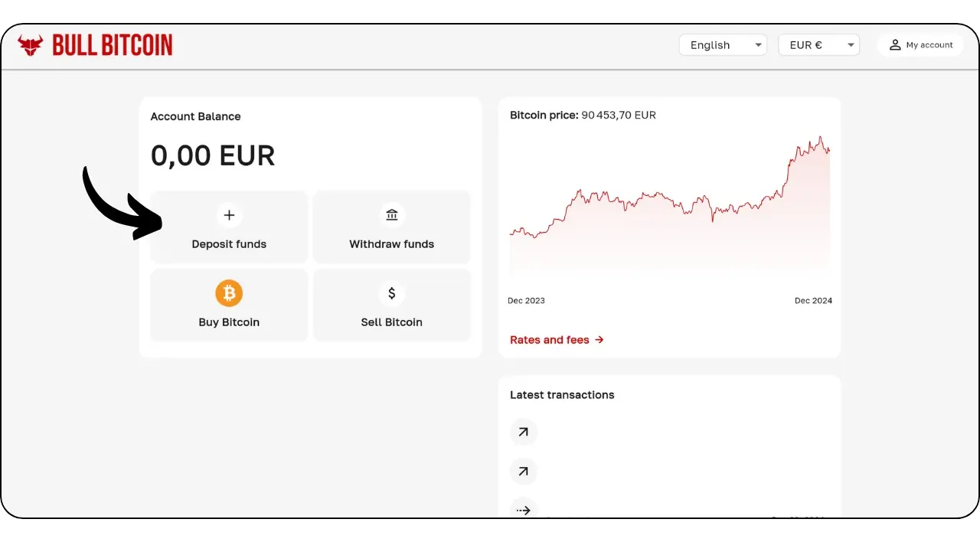The image size is (980, 542).
Task: Click the BULL BITCOIN wordmark text
Action: click(x=113, y=45)
